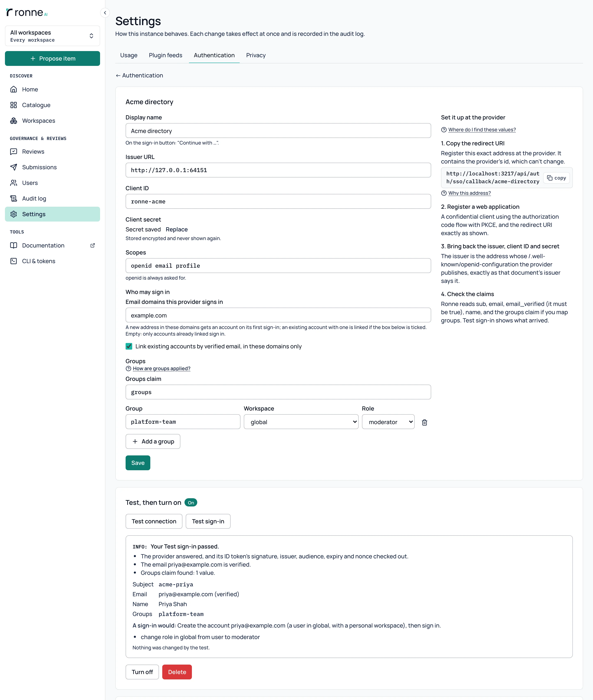Go back via the ← Authentication link
This screenshot has width=593, height=700.
pyautogui.click(x=139, y=75)
